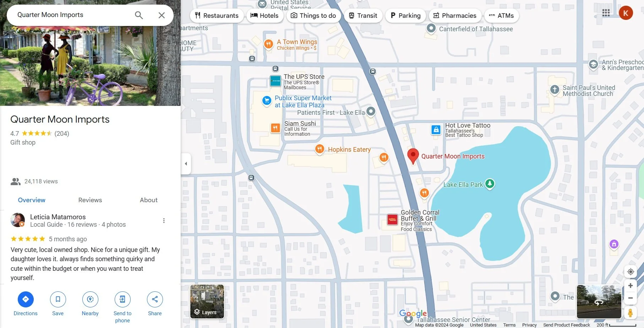Click Leticia Matamoros profile picture
The width and height of the screenshot is (644, 328).
(18, 220)
